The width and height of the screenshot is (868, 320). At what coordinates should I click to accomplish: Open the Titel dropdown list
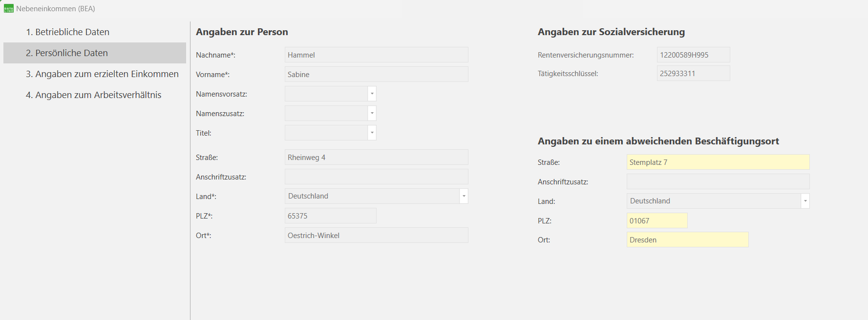pos(372,133)
